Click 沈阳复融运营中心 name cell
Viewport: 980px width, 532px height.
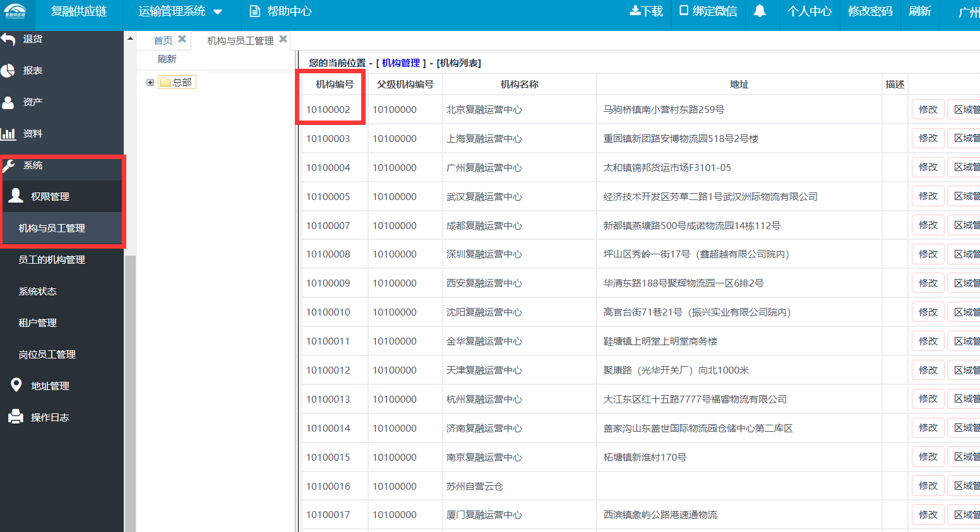pos(484,312)
